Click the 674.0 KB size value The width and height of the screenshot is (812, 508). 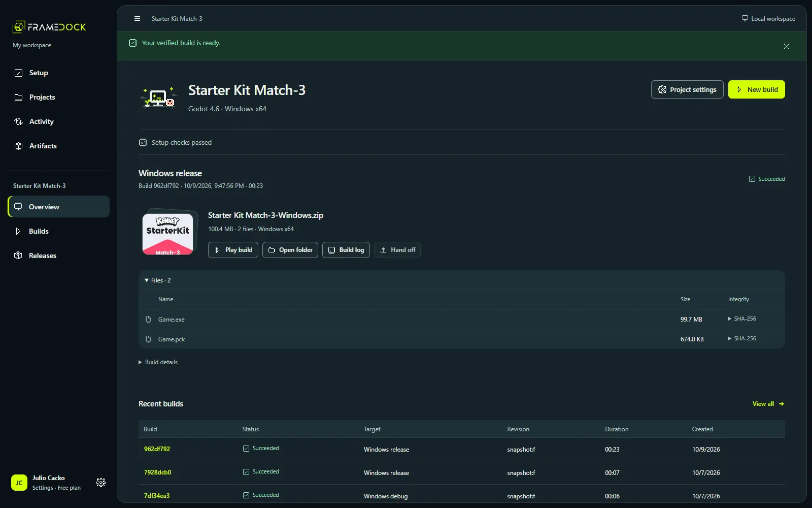[692, 339]
